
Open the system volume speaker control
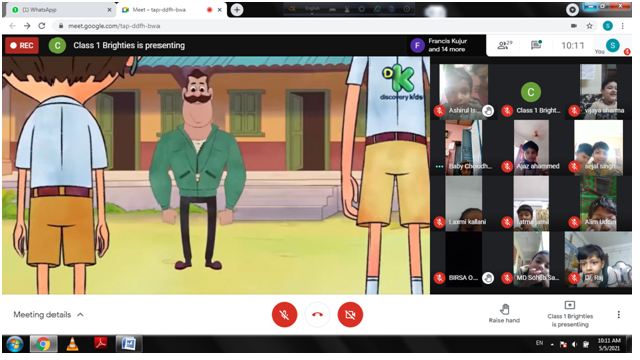click(575, 344)
